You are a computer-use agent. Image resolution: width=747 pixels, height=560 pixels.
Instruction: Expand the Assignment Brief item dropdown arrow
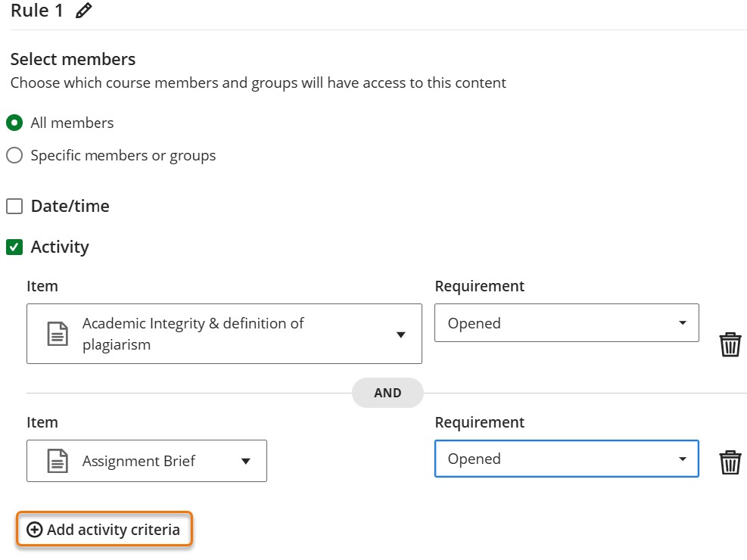click(245, 461)
